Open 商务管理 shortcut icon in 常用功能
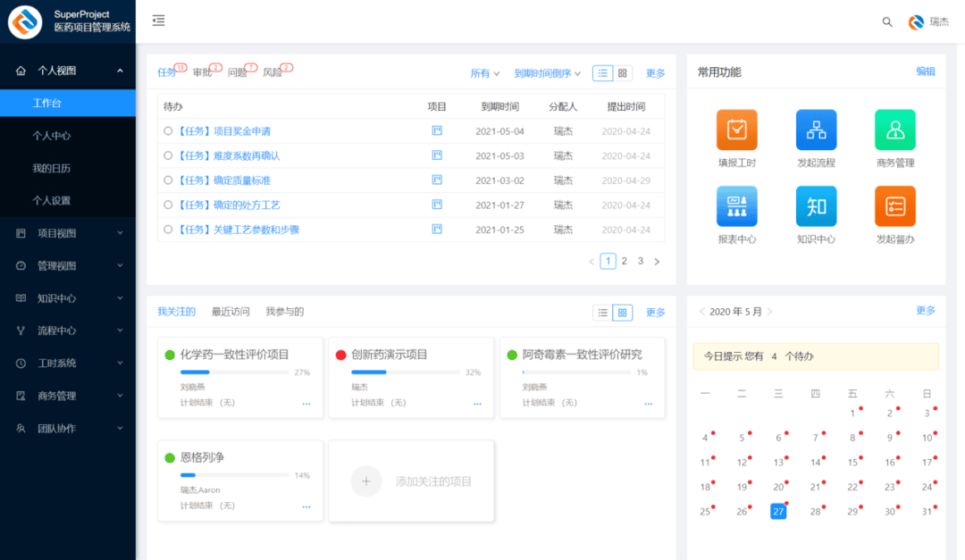Viewport: 965px width, 560px height. [x=894, y=130]
